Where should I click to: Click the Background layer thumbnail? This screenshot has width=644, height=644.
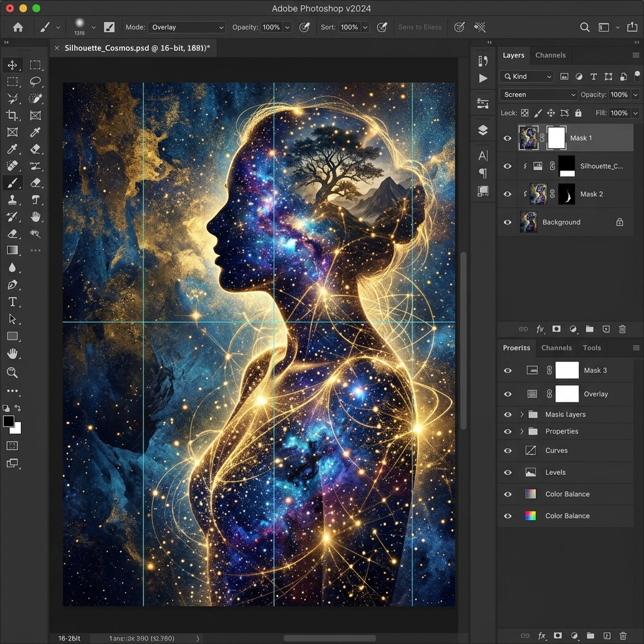pyautogui.click(x=528, y=222)
